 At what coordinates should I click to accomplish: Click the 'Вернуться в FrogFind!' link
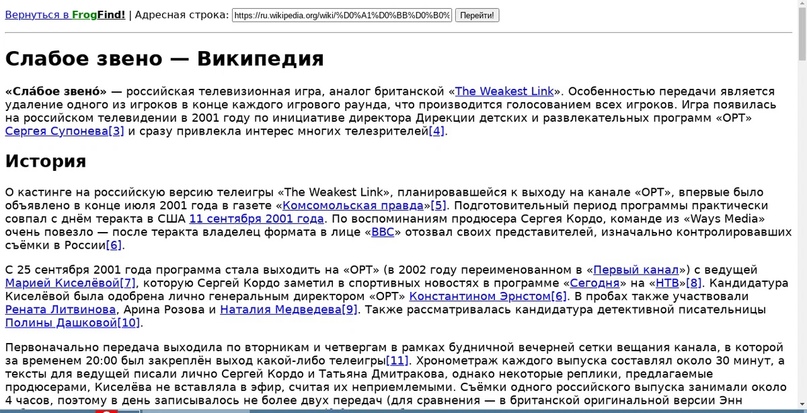point(65,15)
